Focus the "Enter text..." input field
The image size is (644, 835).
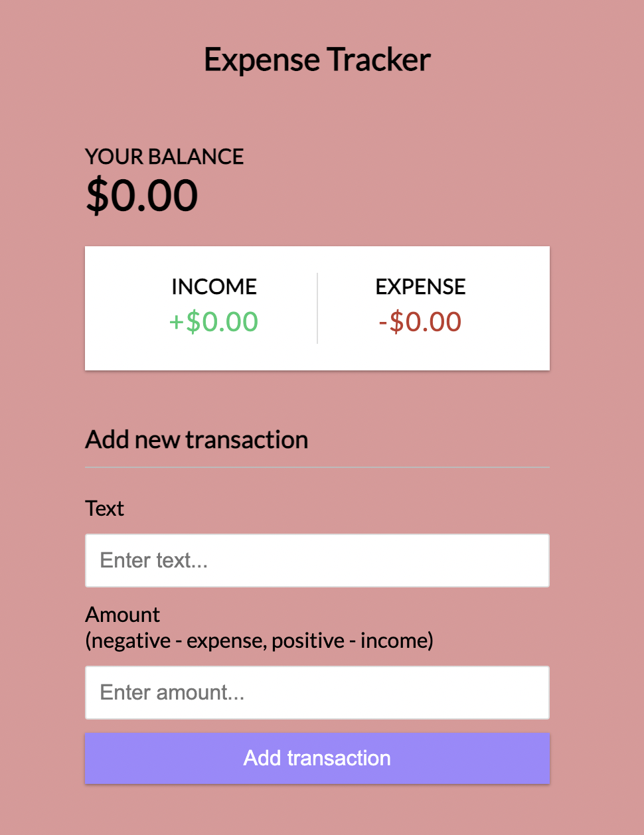pos(317,560)
